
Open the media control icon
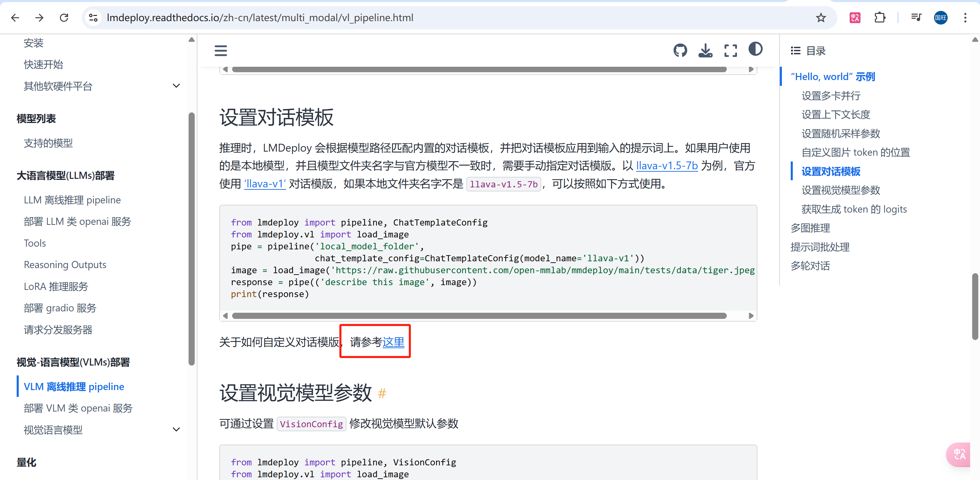point(916,17)
